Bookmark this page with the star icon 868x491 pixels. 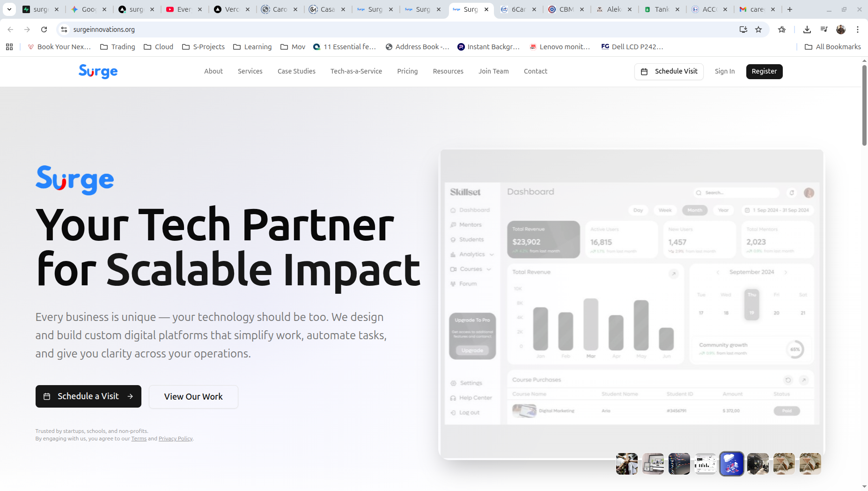tap(758, 30)
